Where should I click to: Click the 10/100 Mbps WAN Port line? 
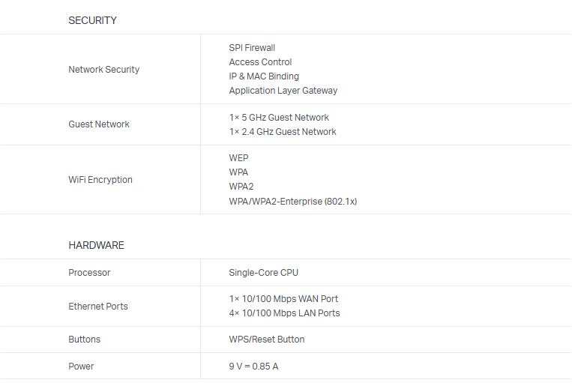tap(283, 299)
